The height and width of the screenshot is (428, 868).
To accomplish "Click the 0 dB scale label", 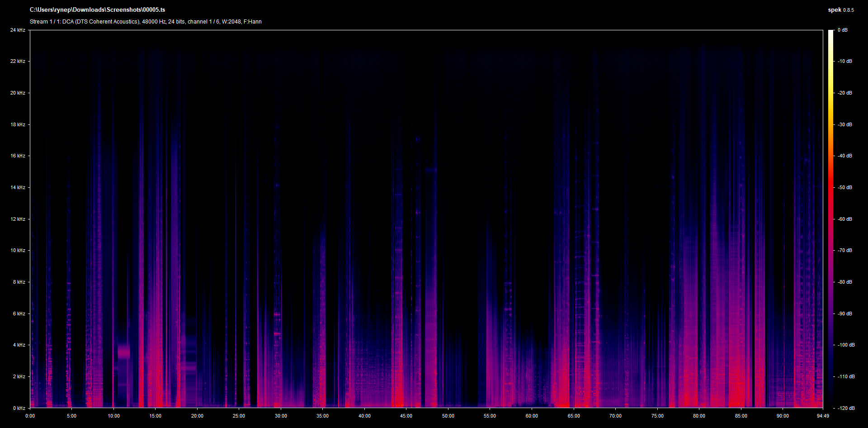I will point(842,30).
